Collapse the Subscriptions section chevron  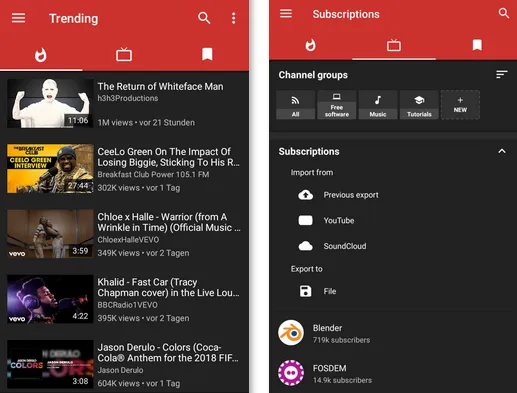tap(502, 151)
